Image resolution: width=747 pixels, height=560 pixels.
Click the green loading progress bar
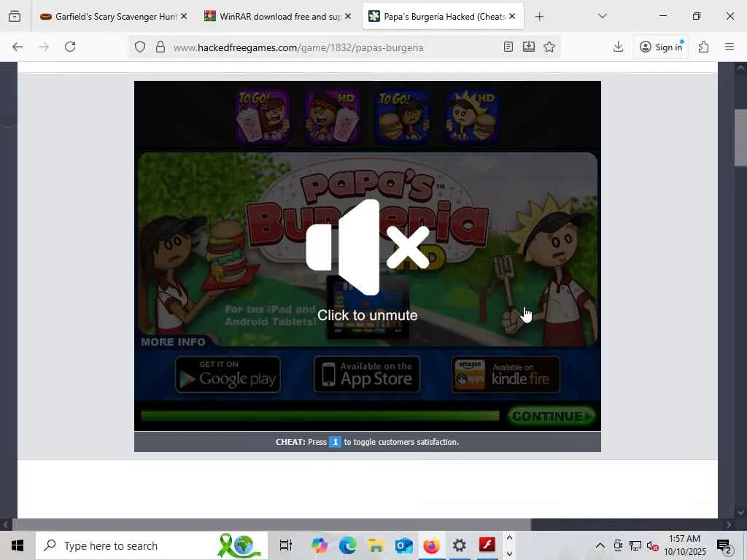click(320, 416)
